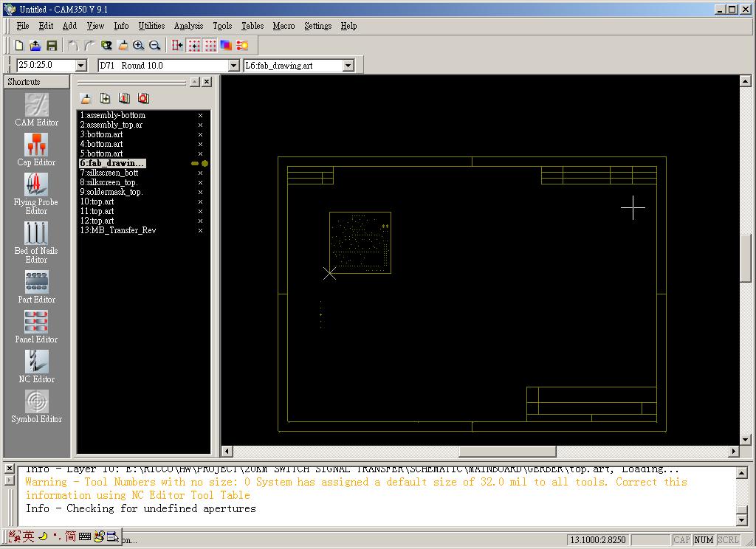Open the L6:fab_drawing.art layer dropdown
This screenshot has height=549, width=756.
[x=348, y=66]
